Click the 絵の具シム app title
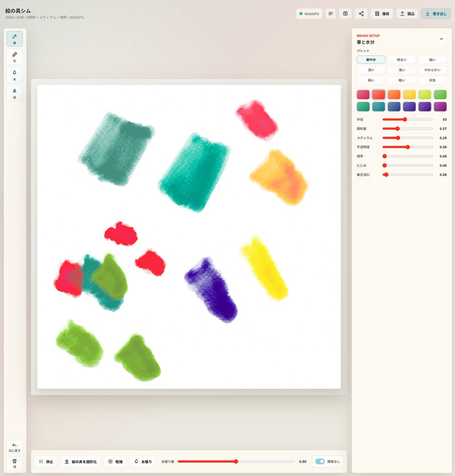455x476 pixels. coord(18,11)
